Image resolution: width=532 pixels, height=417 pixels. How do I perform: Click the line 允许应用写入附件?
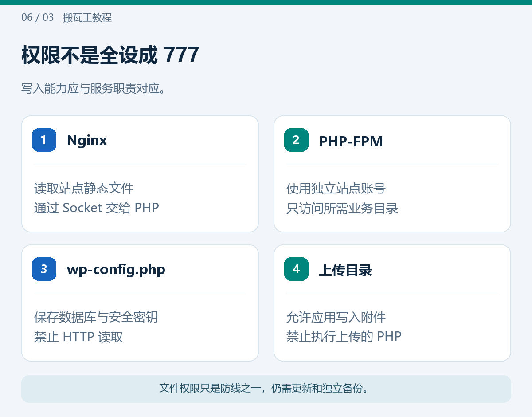click(336, 317)
